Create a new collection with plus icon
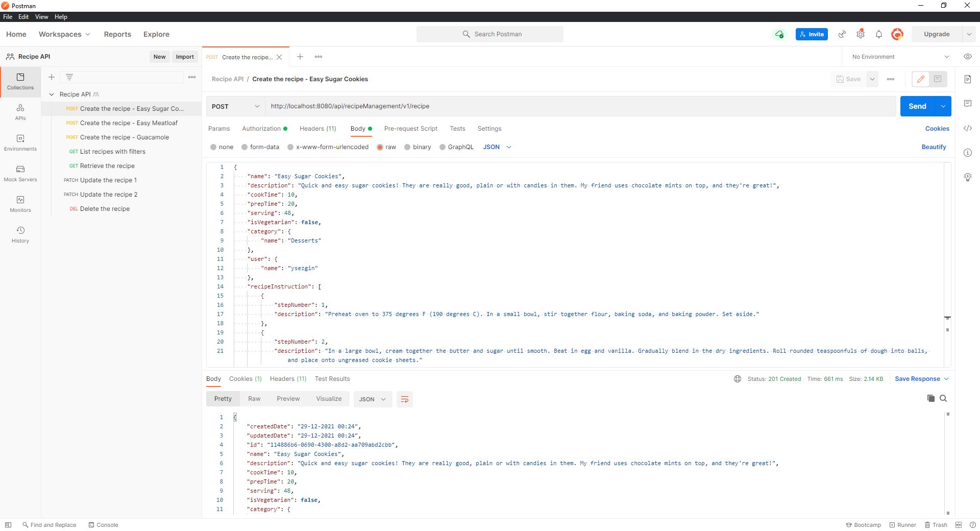 (52, 77)
